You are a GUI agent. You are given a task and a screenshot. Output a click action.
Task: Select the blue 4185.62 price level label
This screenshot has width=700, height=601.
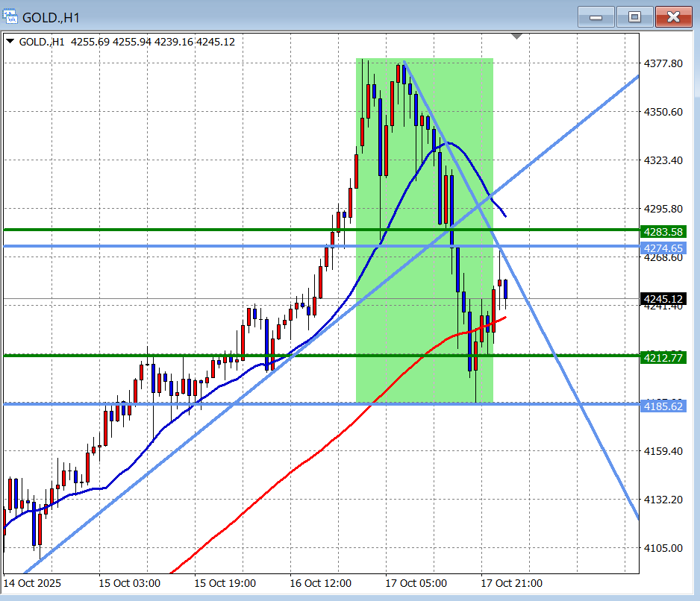[x=663, y=406]
